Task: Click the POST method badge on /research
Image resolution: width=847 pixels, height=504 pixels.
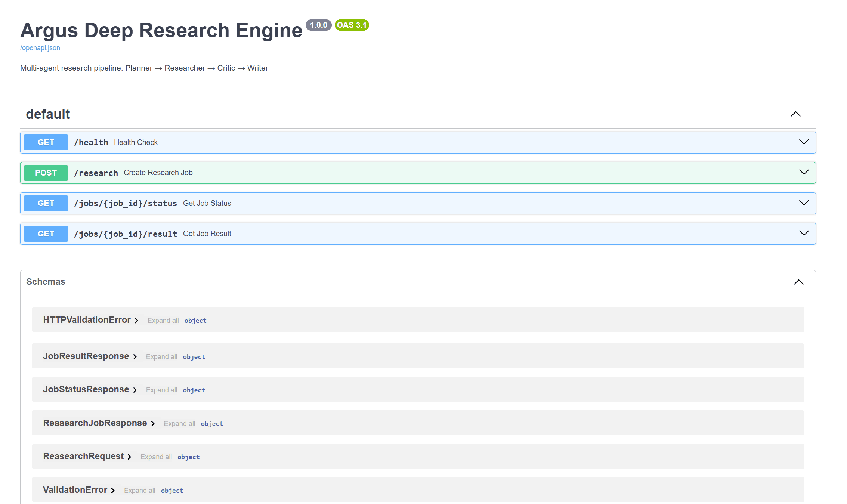Action: click(46, 173)
